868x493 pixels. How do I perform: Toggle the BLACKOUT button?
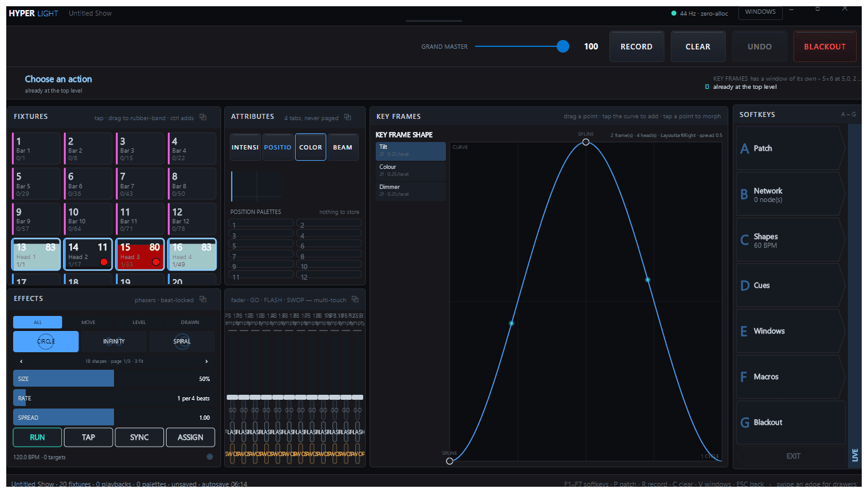[x=825, y=47]
